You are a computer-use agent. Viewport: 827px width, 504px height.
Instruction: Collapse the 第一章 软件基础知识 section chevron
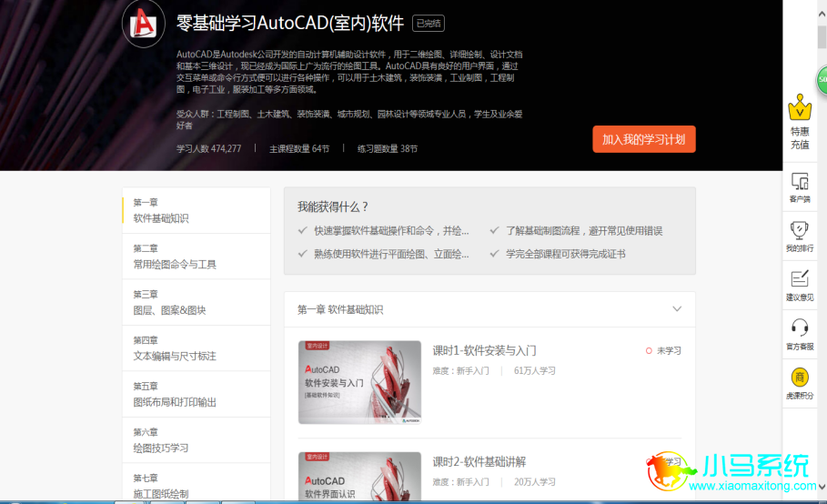677,309
